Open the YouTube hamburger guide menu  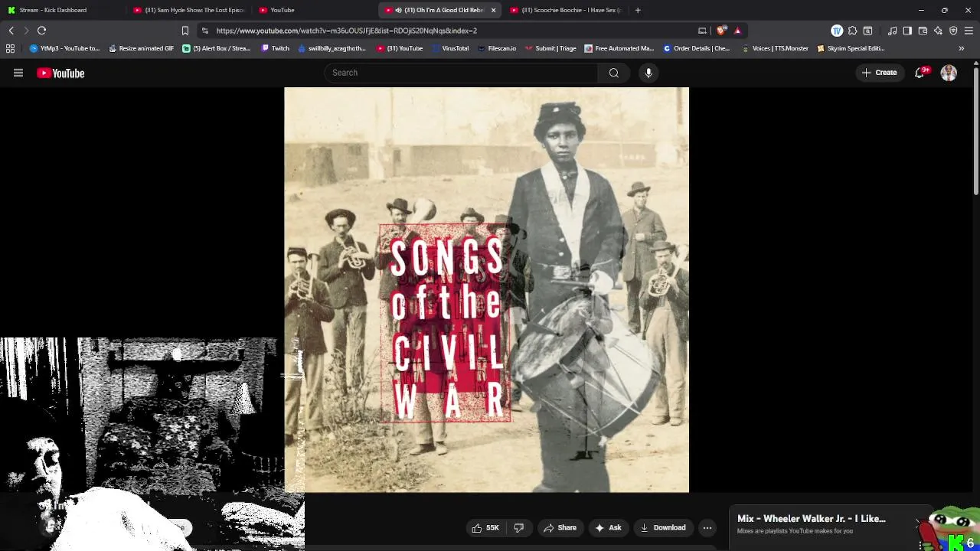point(18,73)
